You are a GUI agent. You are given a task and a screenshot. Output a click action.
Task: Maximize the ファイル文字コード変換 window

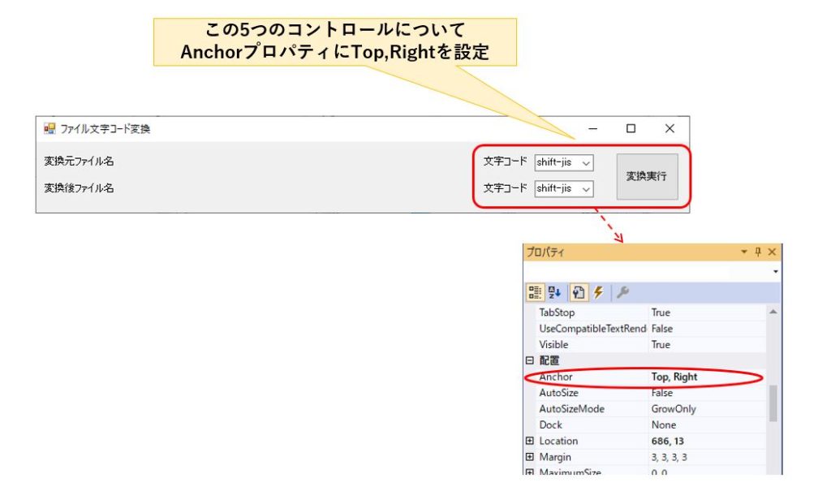[631, 129]
